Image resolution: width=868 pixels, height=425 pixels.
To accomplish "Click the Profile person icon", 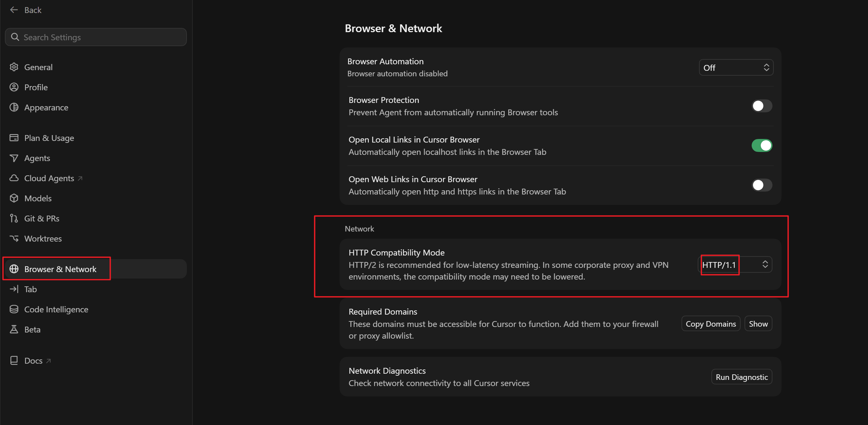I will (x=14, y=87).
